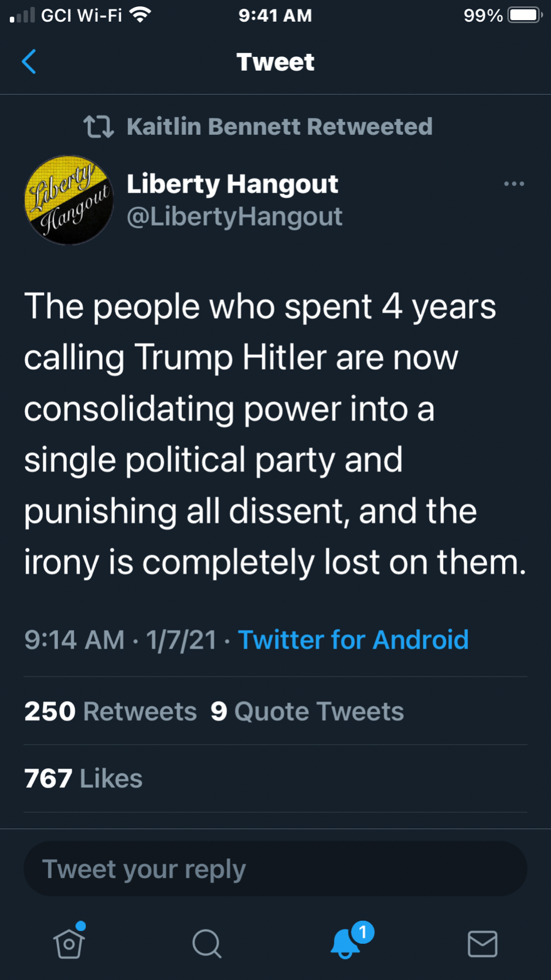The image size is (551, 980).
Task: Tap the Kaitlin Bennett Retweeted label
Action: pos(280,127)
